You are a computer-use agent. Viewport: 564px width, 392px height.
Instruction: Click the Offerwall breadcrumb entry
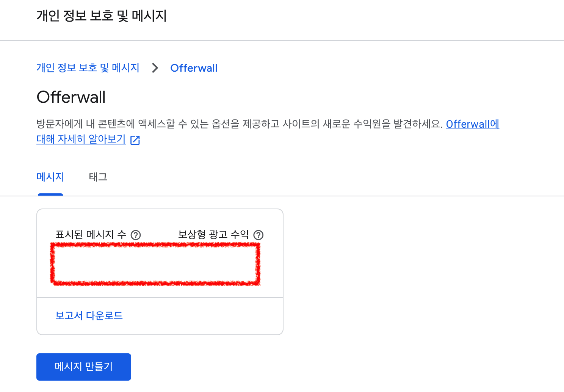click(x=194, y=68)
